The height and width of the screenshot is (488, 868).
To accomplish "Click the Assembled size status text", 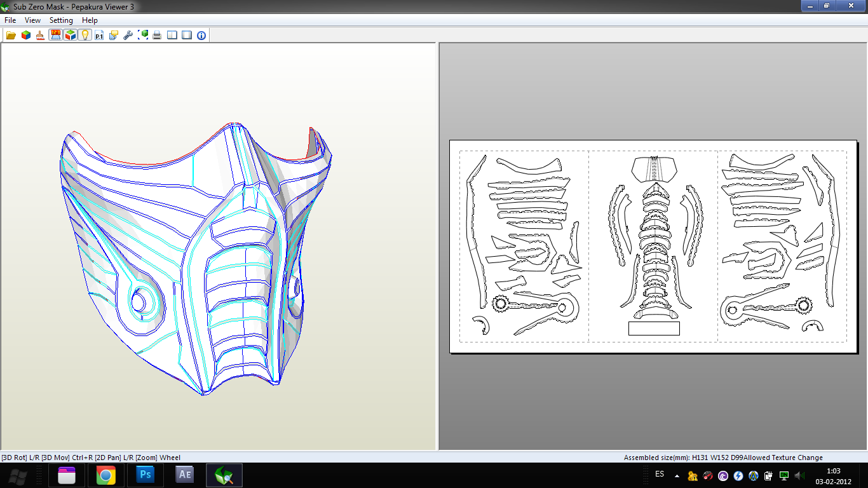I will pos(683,457).
